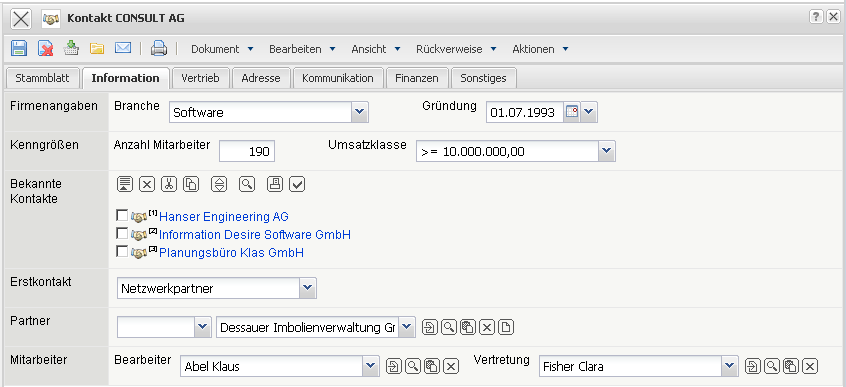Image resolution: width=846 pixels, height=387 pixels.
Task: Clear the Bearbeiter field with its X icon
Action: 451,366
